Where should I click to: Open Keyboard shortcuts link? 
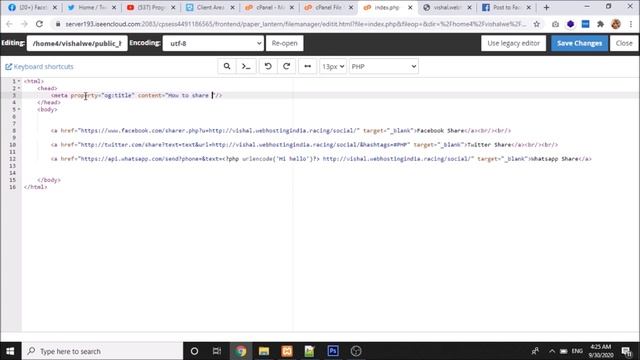[40, 67]
